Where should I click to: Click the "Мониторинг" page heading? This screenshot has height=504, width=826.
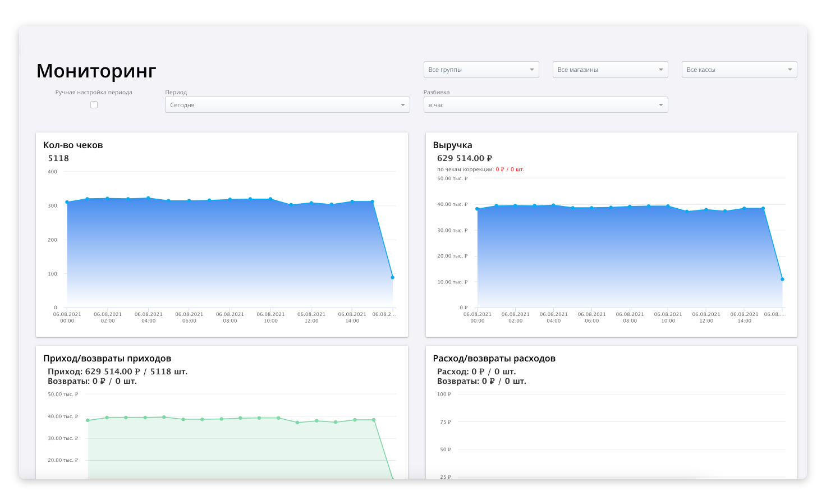(x=96, y=71)
